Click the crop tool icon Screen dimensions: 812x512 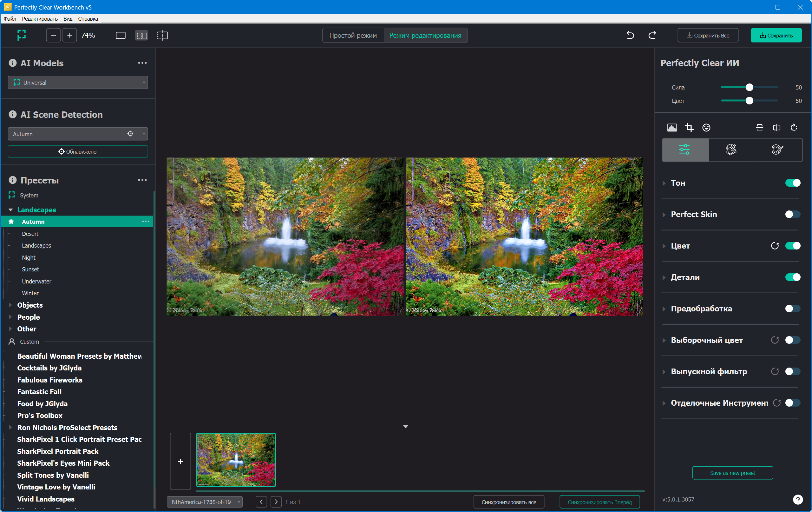pyautogui.click(x=689, y=128)
